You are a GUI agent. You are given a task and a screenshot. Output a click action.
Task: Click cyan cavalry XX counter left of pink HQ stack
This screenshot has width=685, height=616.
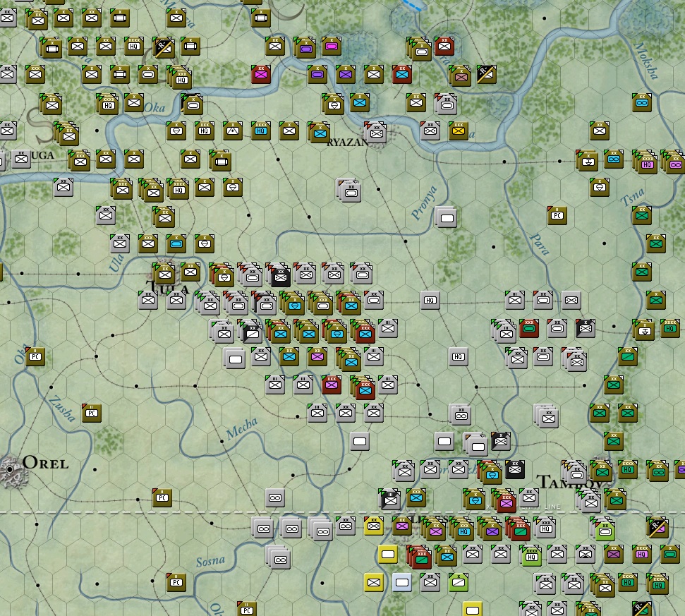(613, 159)
